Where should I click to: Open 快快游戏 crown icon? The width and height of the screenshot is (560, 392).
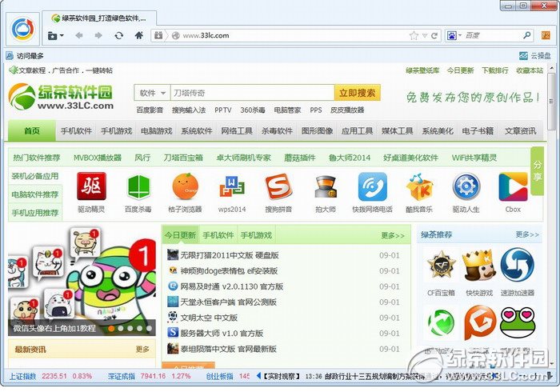pyautogui.click(x=479, y=266)
